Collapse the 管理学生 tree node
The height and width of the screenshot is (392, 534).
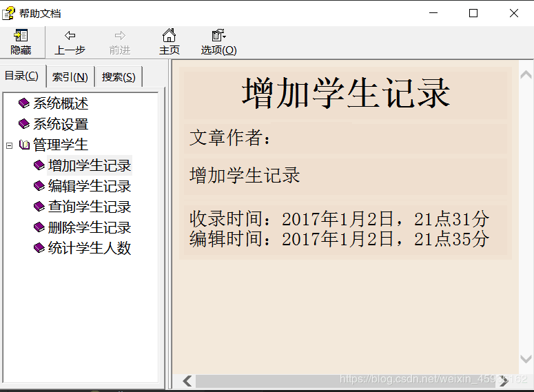tap(10, 145)
